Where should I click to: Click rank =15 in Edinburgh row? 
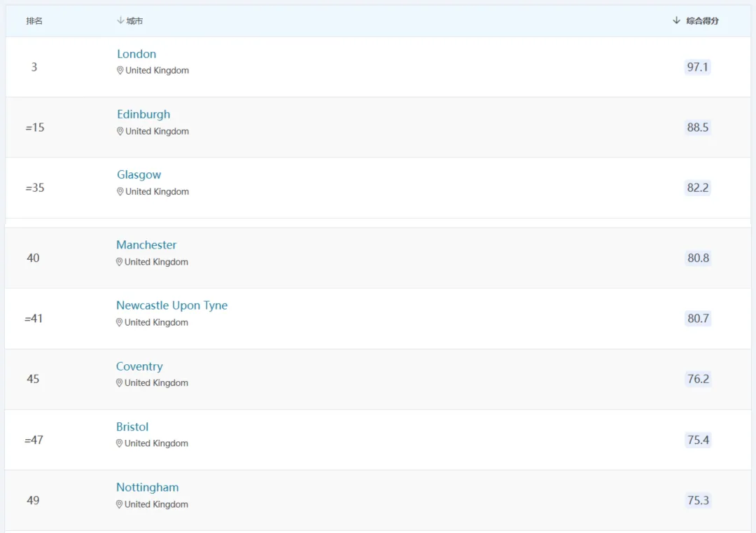[x=35, y=127]
